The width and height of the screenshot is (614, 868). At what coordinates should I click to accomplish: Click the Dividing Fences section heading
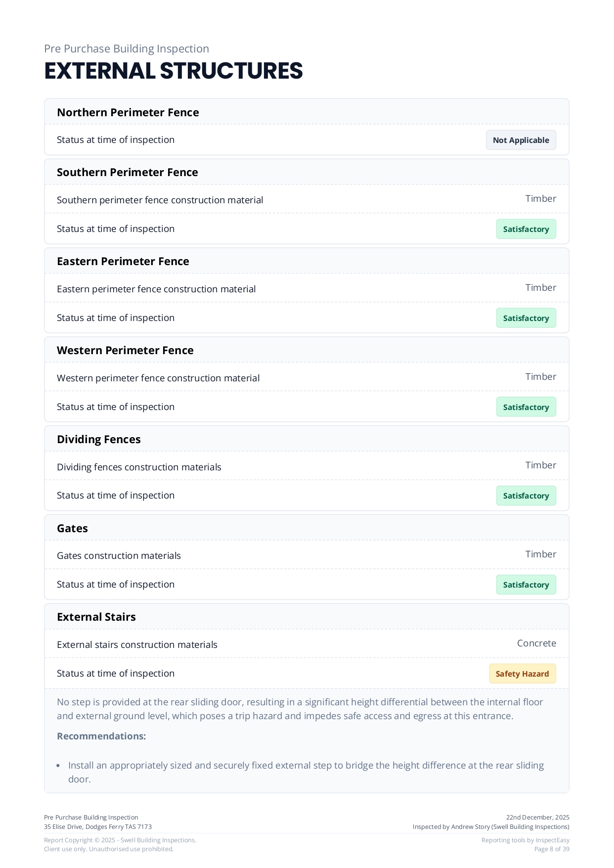(99, 439)
